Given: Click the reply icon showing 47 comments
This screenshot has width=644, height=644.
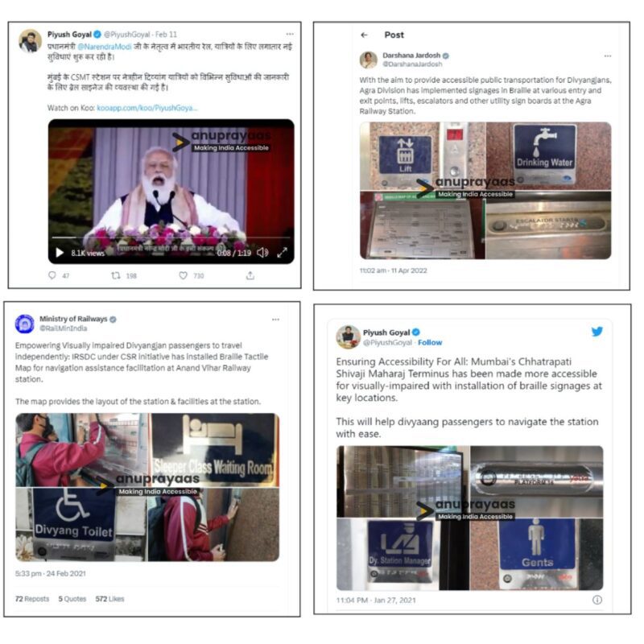Looking at the screenshot, I should (x=52, y=275).
